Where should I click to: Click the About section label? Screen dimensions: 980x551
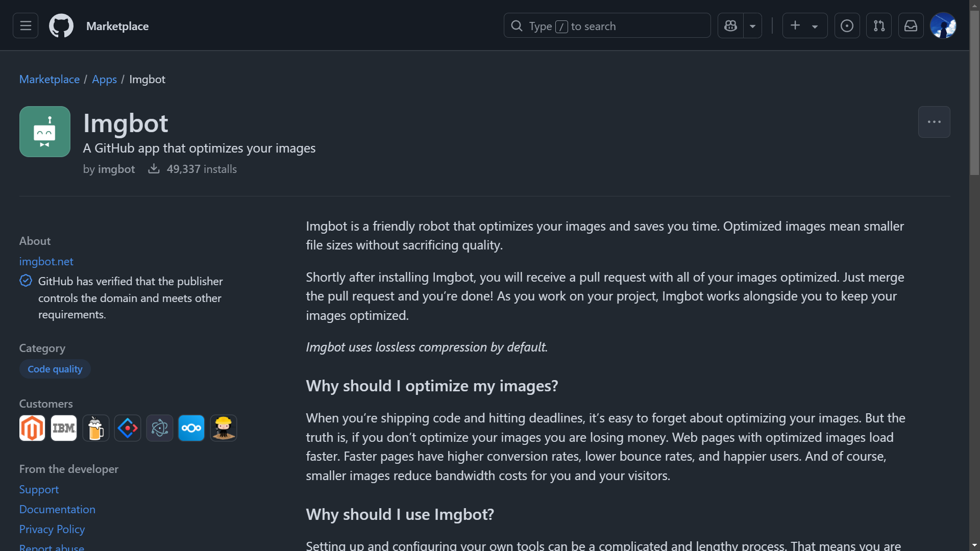click(x=35, y=241)
